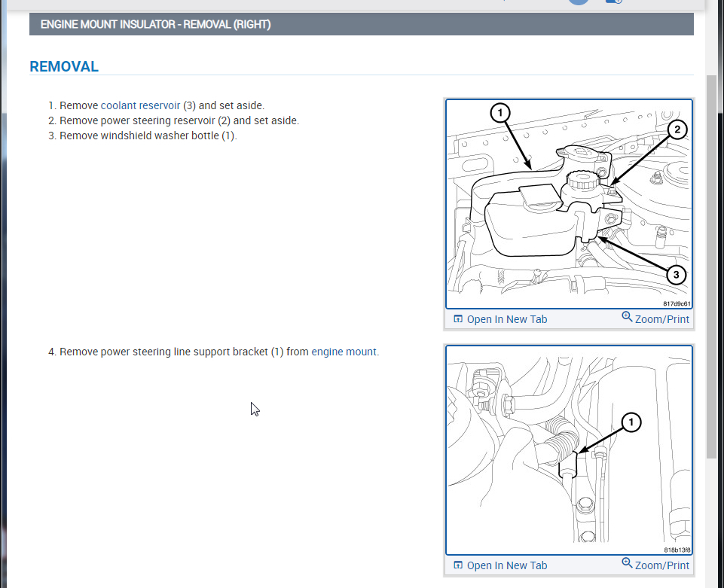Click the Engine Mount Insulator title bar
This screenshot has height=588, width=724.
362,24
